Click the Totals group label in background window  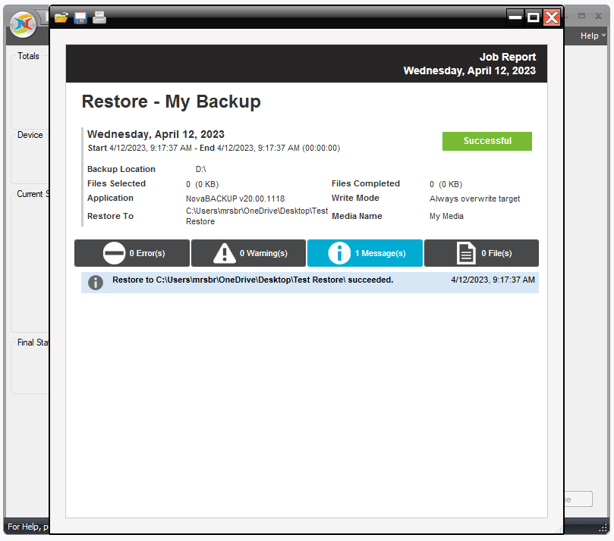point(28,56)
